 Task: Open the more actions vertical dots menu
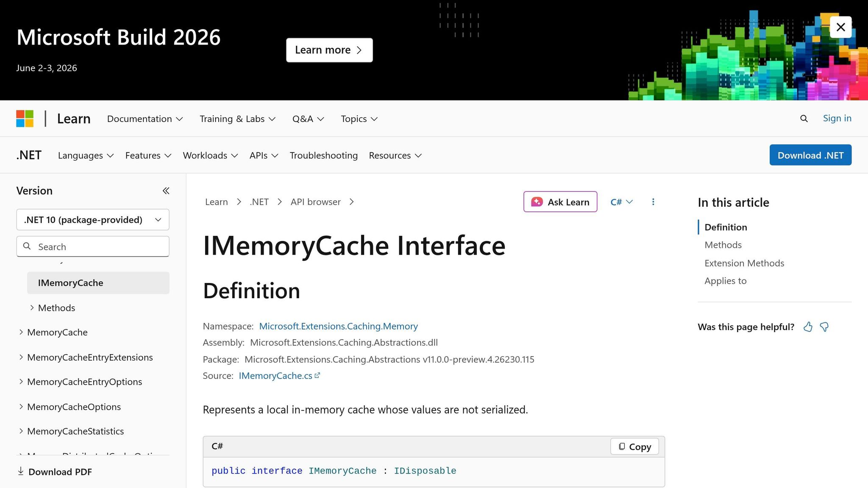(x=653, y=202)
